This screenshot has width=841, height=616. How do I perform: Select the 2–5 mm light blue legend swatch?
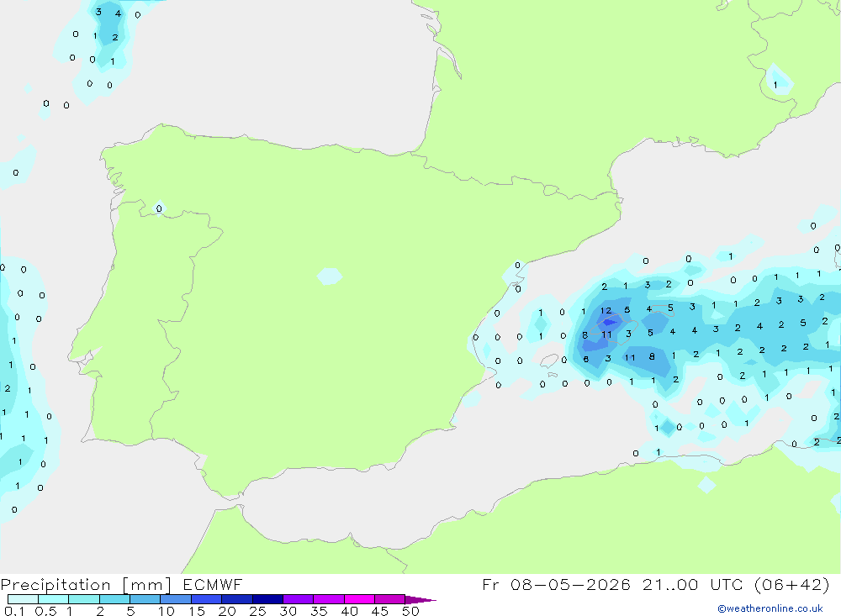pyautogui.click(x=114, y=599)
